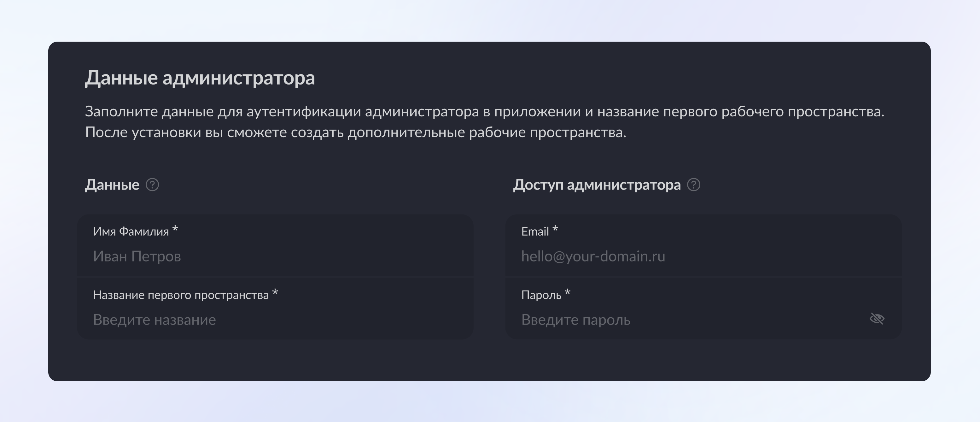Click the Данные администратора title

click(x=200, y=78)
